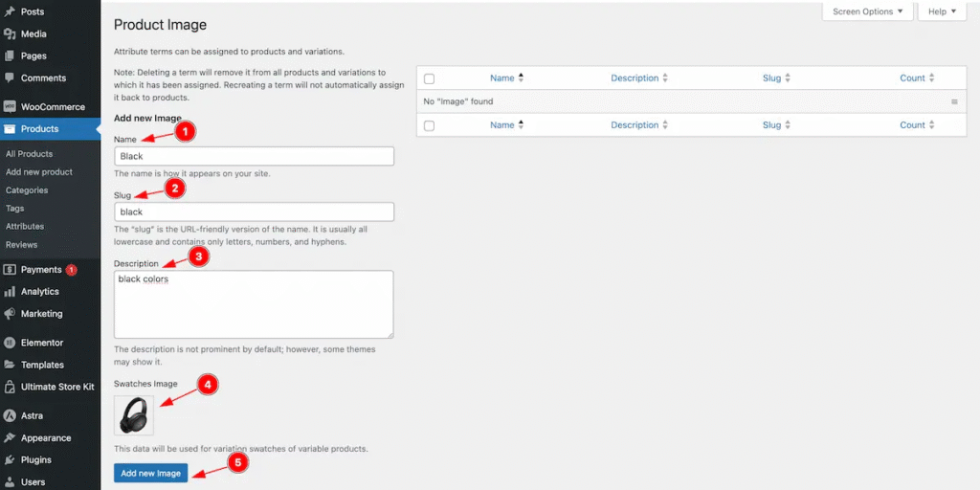
Task: Expand the Screen Options dropdown
Action: (867, 11)
